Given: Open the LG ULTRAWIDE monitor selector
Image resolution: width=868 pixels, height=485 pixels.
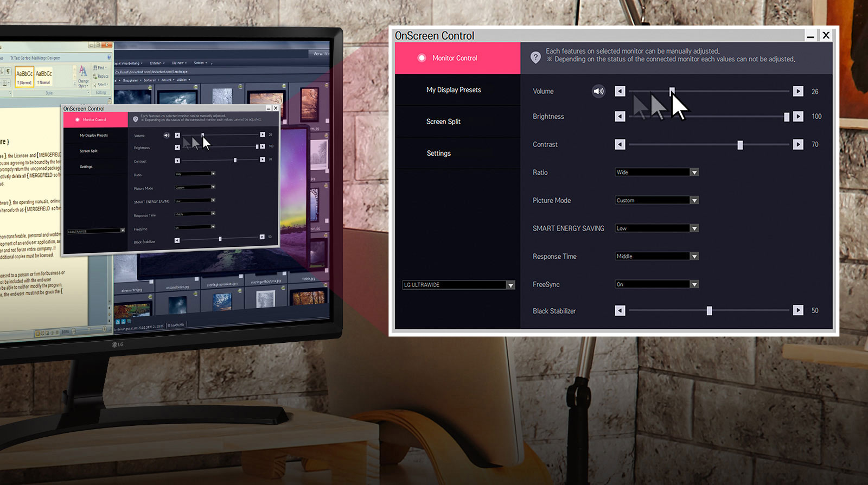Looking at the screenshot, I should (510, 285).
